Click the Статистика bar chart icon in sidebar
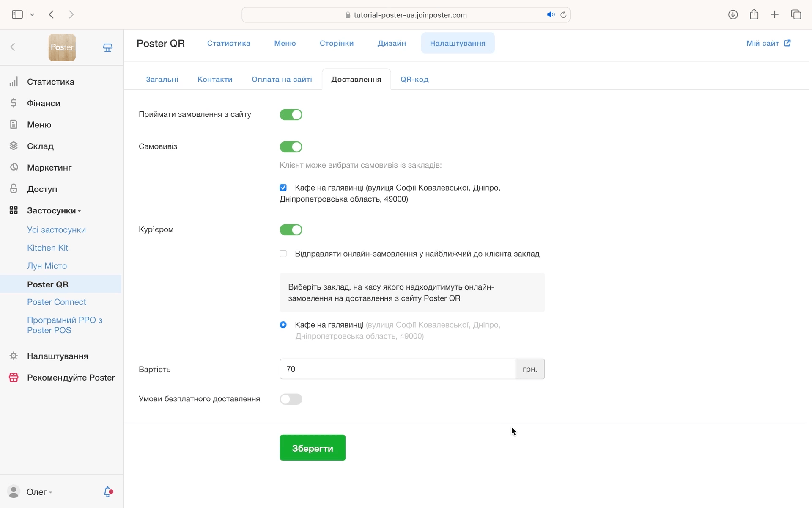The image size is (812, 508). tap(14, 82)
